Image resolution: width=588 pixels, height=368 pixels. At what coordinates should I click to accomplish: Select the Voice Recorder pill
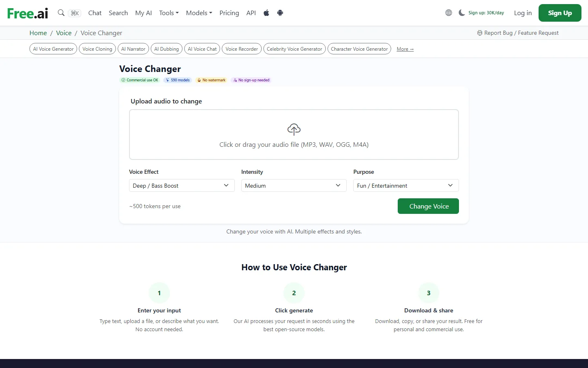coord(242,49)
